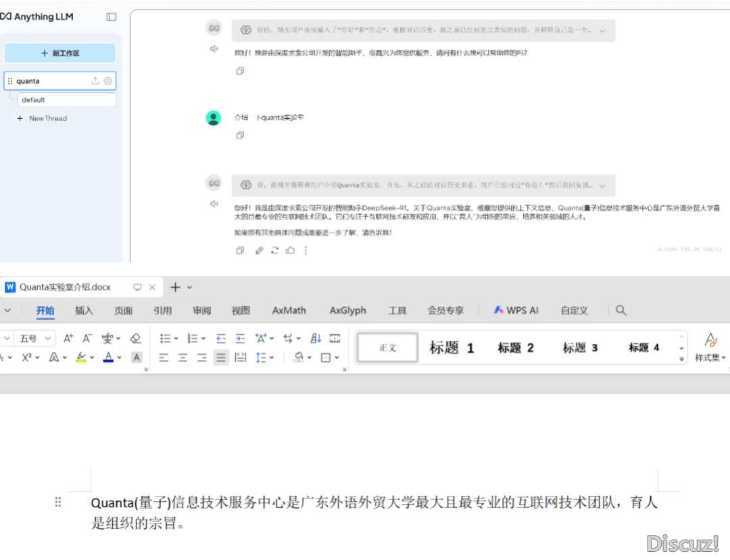The height and width of the screenshot is (560, 730).
Task: Copy the first assistant reply
Action: pyautogui.click(x=240, y=71)
